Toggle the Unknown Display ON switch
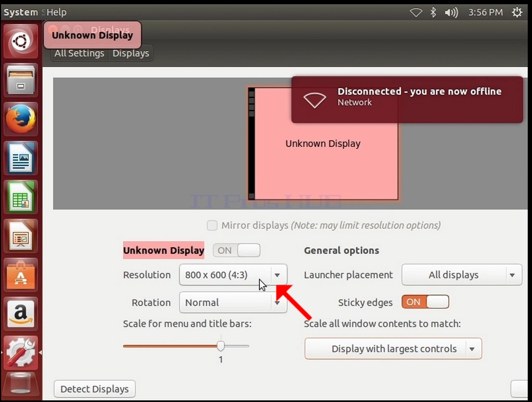The height and width of the screenshot is (402, 532). click(236, 250)
